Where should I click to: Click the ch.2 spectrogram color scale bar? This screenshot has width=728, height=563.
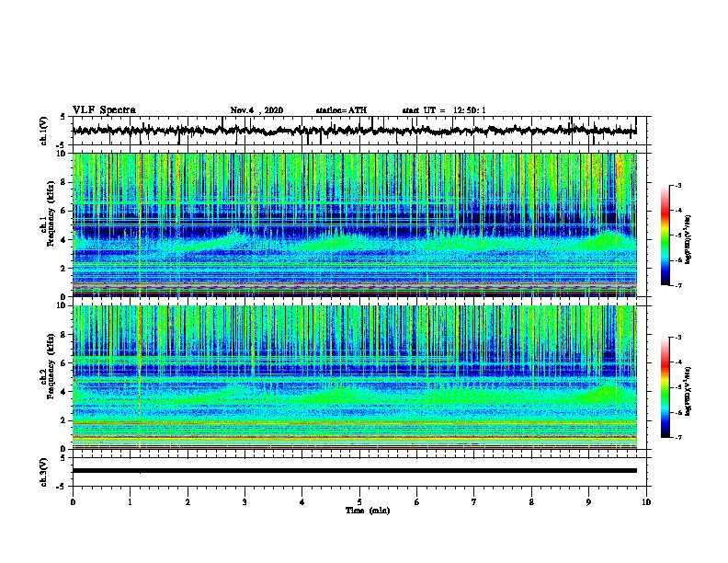tap(665, 387)
